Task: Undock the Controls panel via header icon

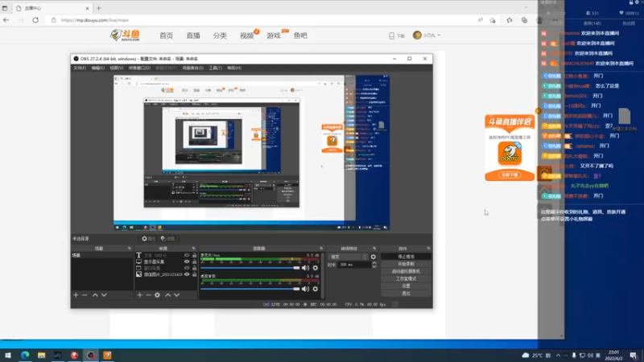Action: coord(428,249)
